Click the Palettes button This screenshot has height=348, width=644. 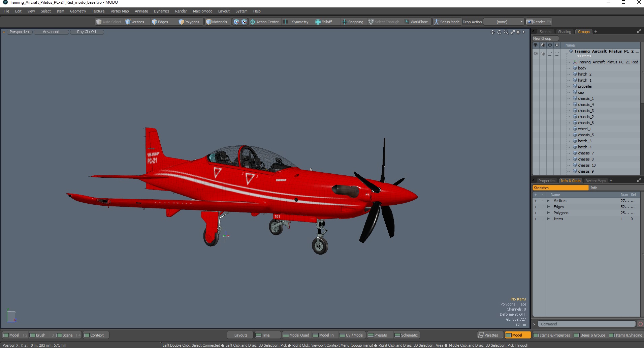point(490,335)
